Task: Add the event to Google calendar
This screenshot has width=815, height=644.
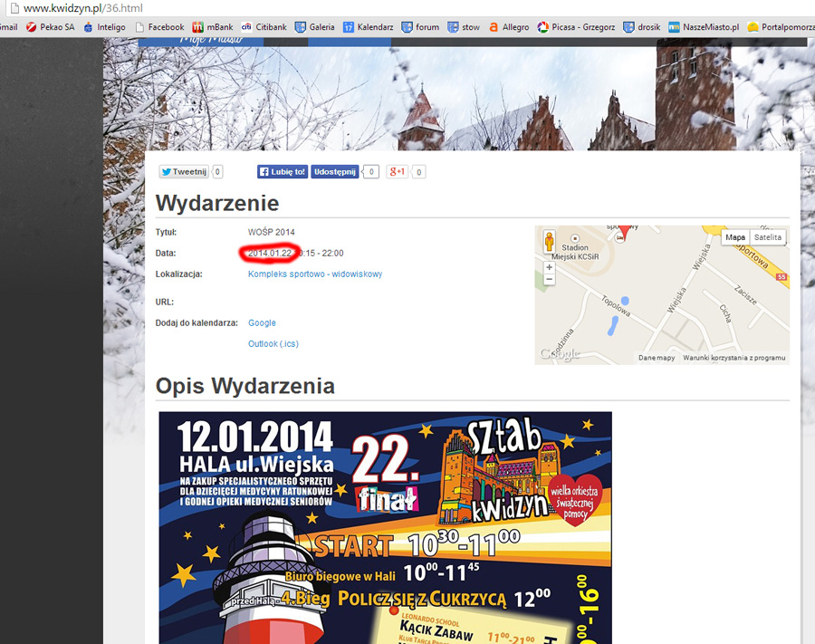Action: point(261,322)
